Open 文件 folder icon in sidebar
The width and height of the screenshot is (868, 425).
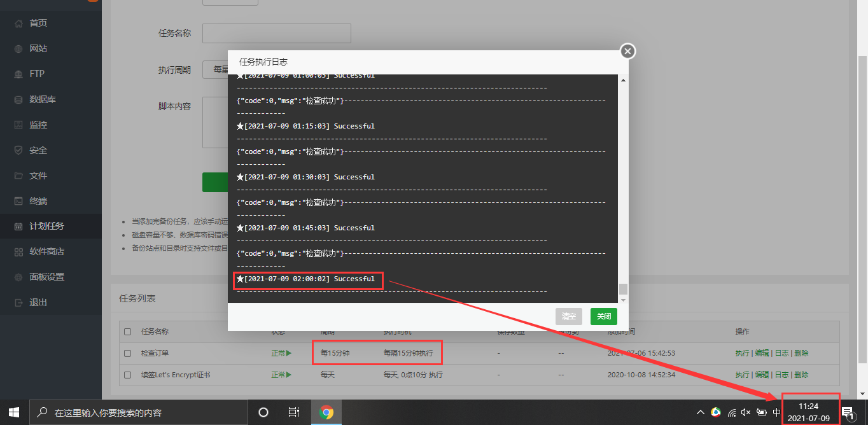click(18, 176)
